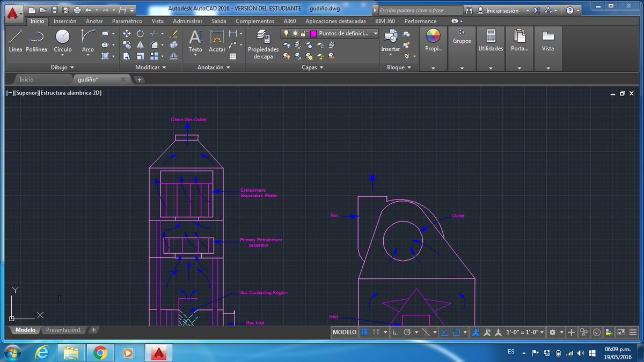The image size is (644, 362).
Task: Add new drawing tab with plus
Action: point(140,79)
